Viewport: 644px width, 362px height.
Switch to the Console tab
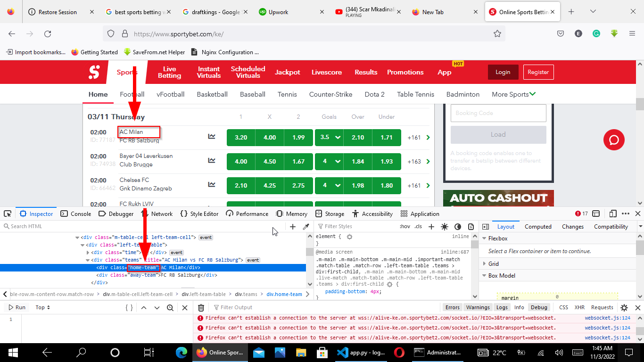coord(76,214)
